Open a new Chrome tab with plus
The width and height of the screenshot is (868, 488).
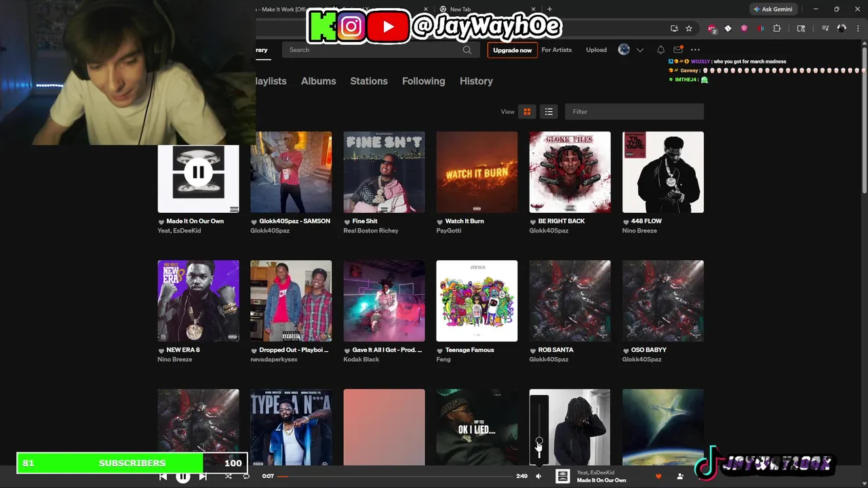click(550, 9)
